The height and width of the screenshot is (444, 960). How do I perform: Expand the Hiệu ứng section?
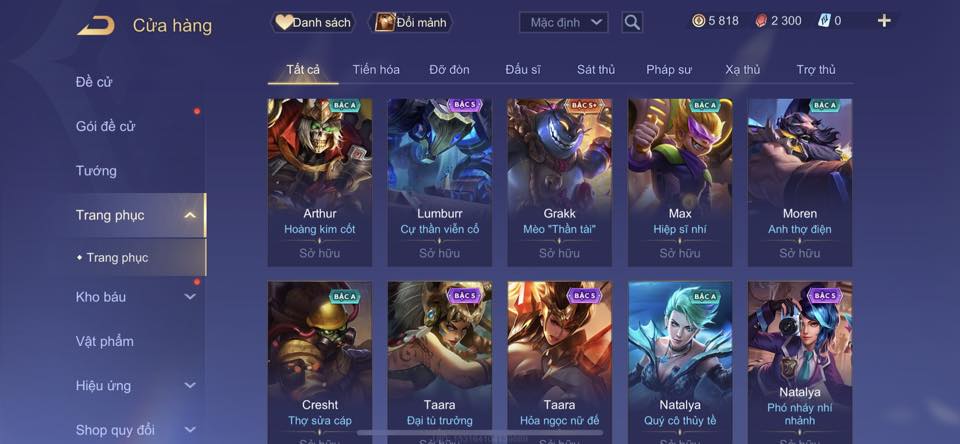point(190,385)
